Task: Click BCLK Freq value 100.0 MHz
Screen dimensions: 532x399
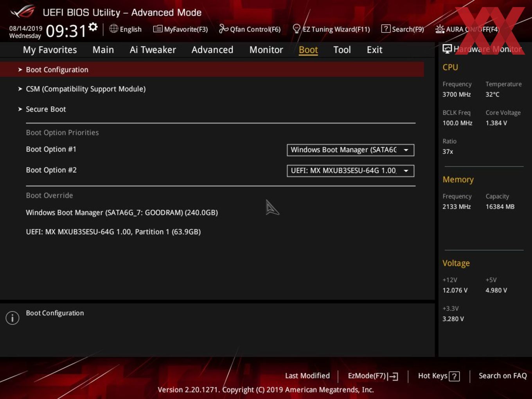Action: click(457, 123)
